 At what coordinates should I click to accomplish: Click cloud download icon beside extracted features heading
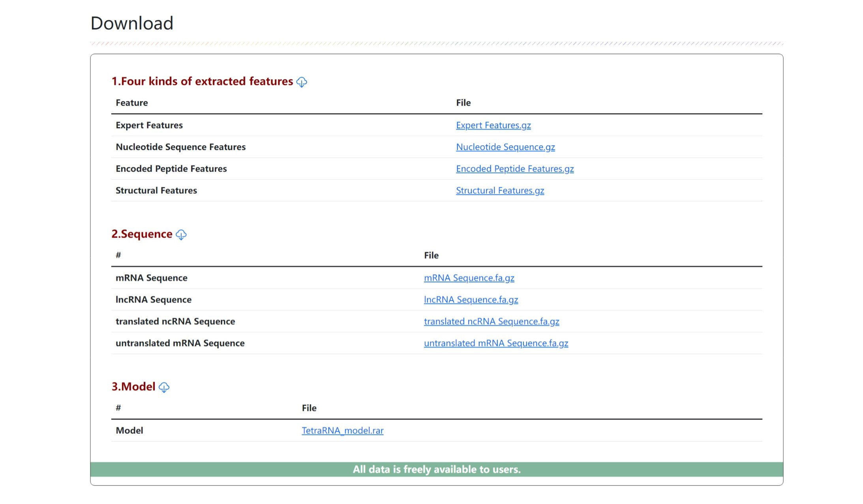[302, 82]
